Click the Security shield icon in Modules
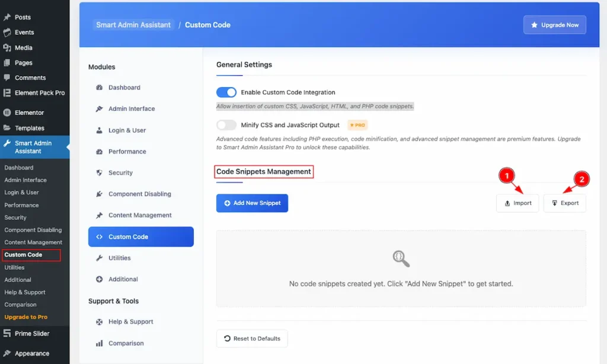Screen dimensions: 607x364 point(100,173)
